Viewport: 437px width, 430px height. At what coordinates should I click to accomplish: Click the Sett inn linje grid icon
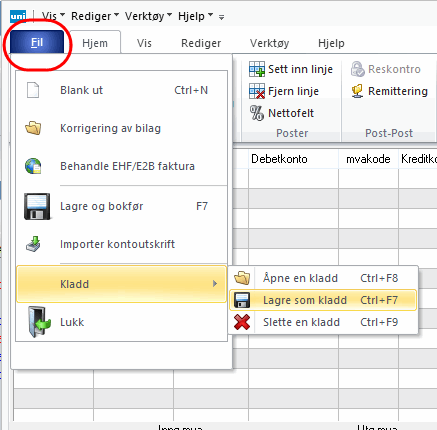point(257,69)
